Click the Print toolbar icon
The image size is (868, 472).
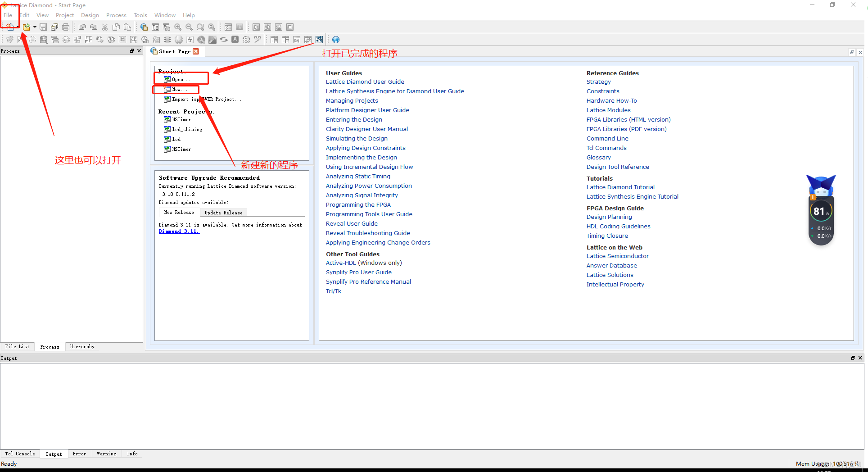coord(66,27)
